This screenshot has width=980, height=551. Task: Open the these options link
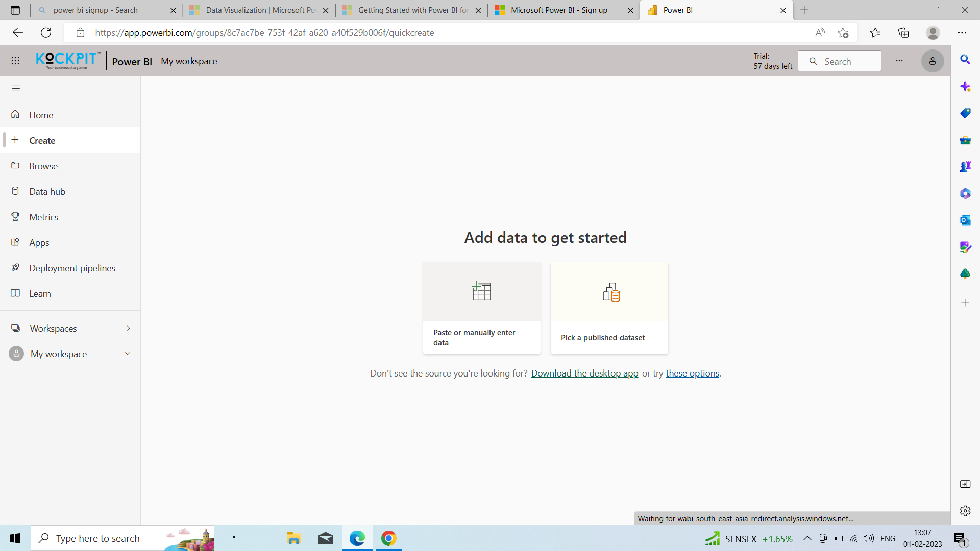click(692, 373)
